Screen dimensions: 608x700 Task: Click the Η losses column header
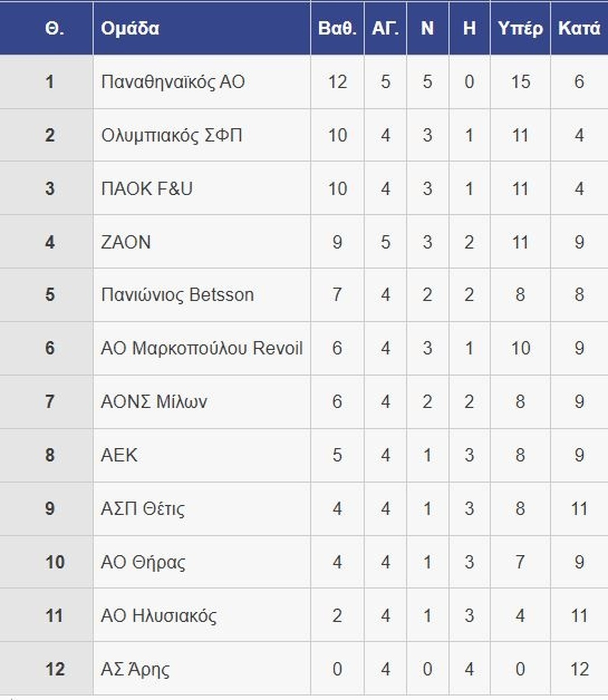point(469,28)
